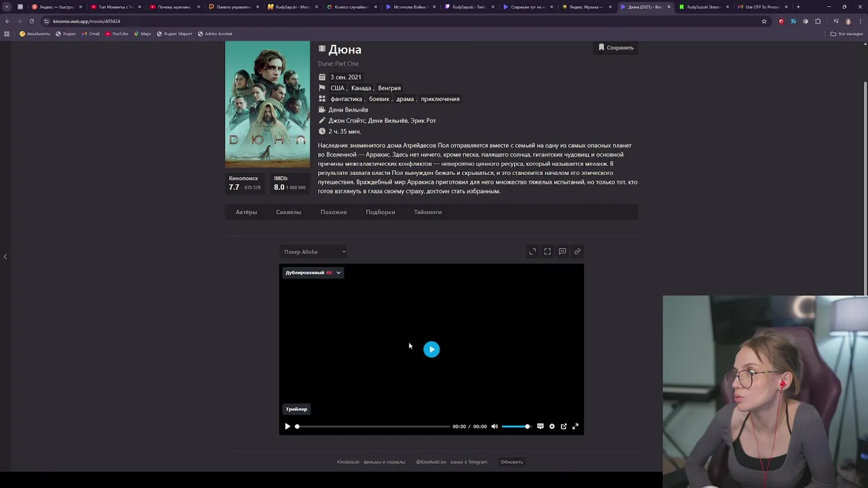Click writer name Джон Спэйтс

pyautogui.click(x=347, y=121)
